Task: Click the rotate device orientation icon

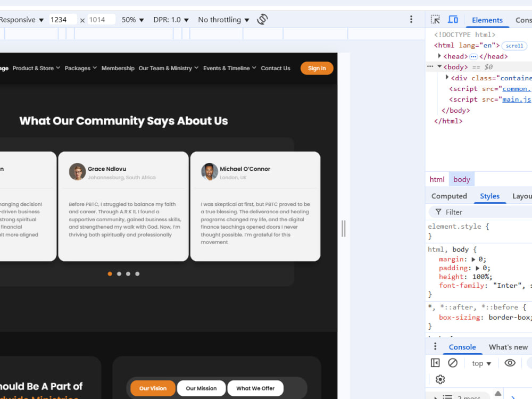Action: (x=262, y=19)
